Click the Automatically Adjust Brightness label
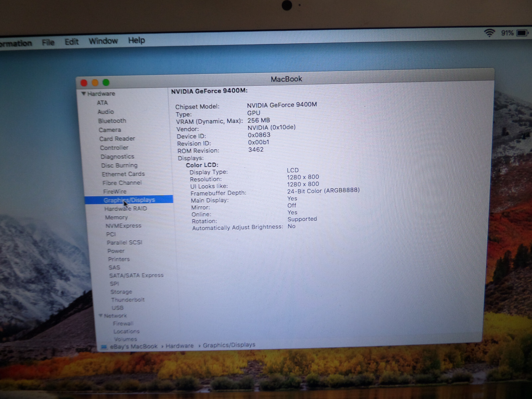The width and height of the screenshot is (532, 399). click(237, 227)
